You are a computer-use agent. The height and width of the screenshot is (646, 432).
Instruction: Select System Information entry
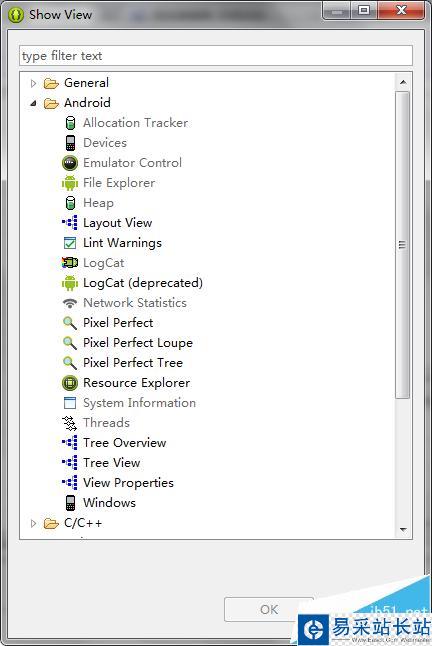click(x=139, y=403)
